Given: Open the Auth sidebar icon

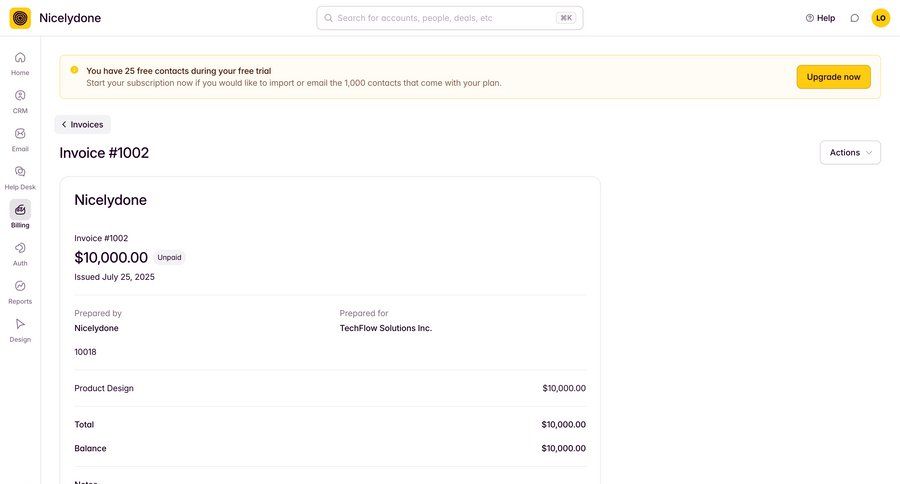Looking at the screenshot, I should (x=20, y=247).
